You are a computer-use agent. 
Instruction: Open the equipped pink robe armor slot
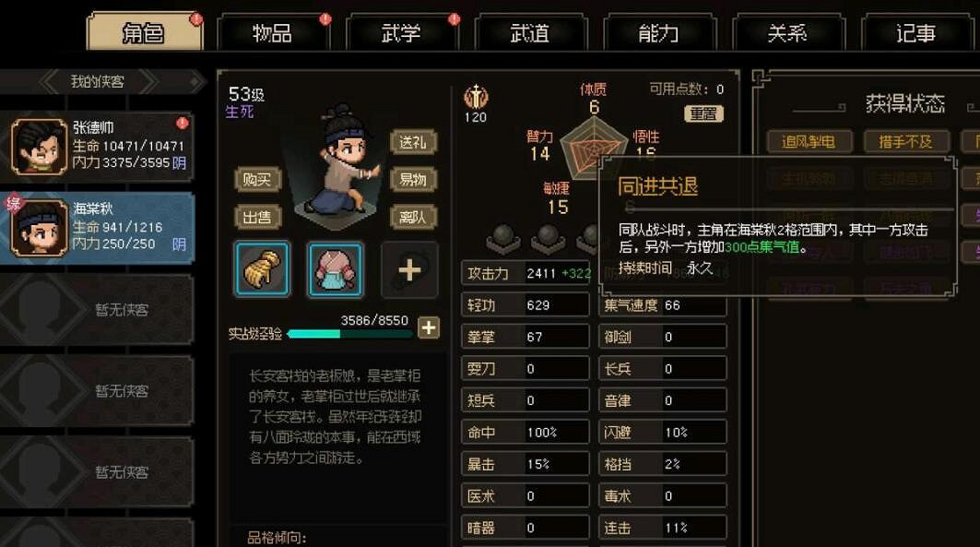coord(335,268)
